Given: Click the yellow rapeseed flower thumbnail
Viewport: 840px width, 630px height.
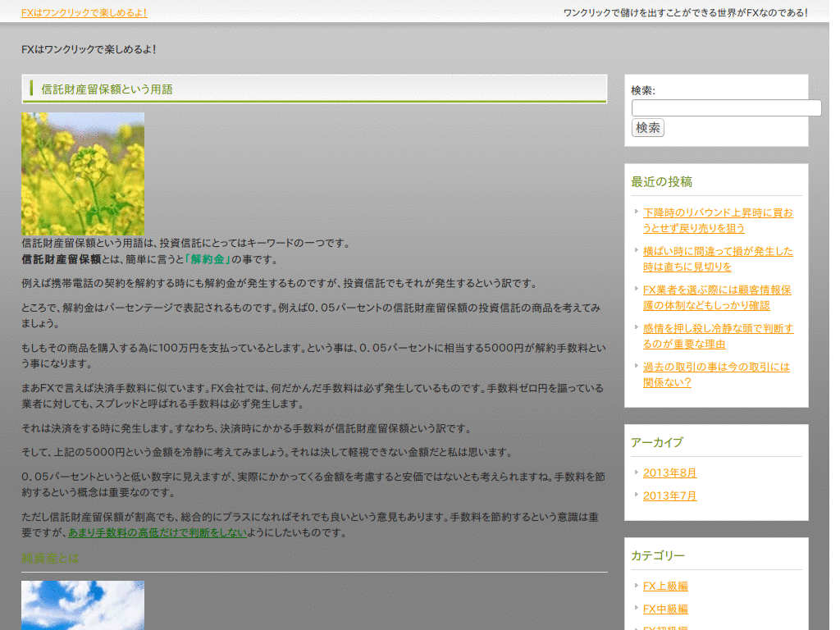Looking at the screenshot, I should click(83, 174).
